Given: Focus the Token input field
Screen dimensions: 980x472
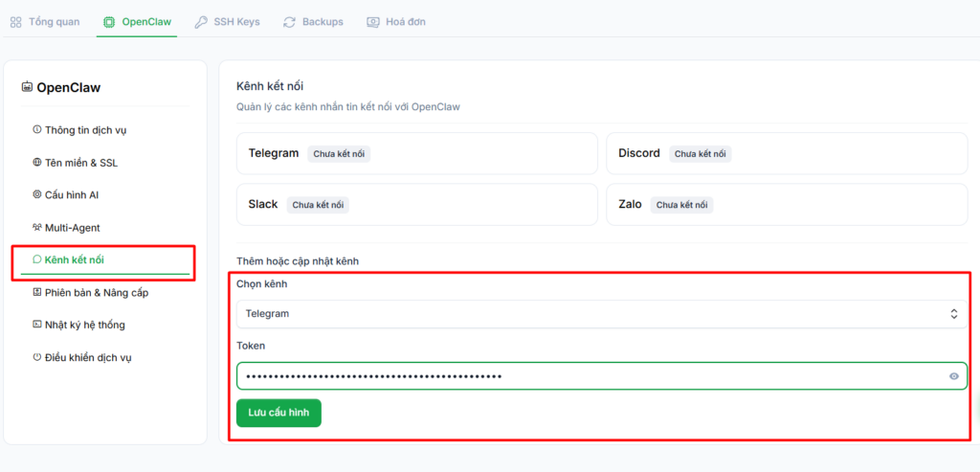Looking at the screenshot, I should 602,376.
